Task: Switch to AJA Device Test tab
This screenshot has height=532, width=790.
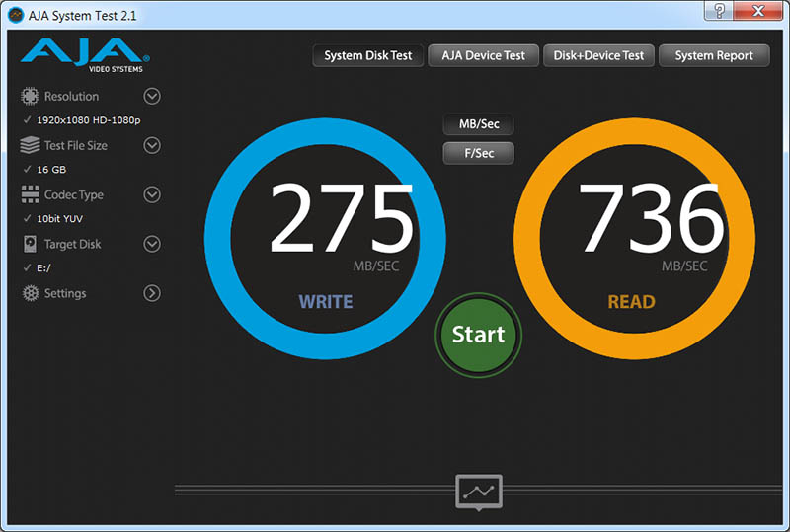Action: point(483,55)
